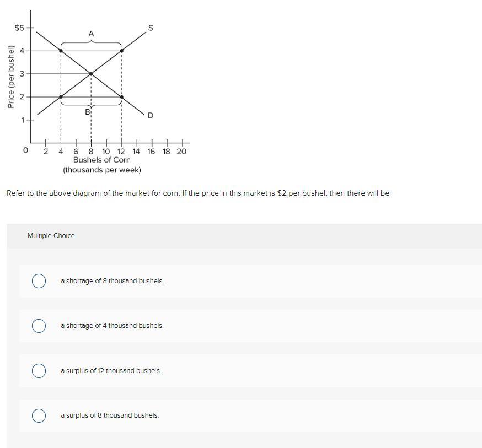Click the question text about corn market
482x448 pixels.
pyautogui.click(x=197, y=193)
